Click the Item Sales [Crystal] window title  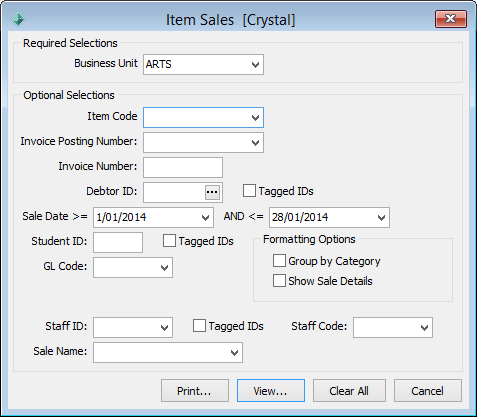[x=231, y=20]
